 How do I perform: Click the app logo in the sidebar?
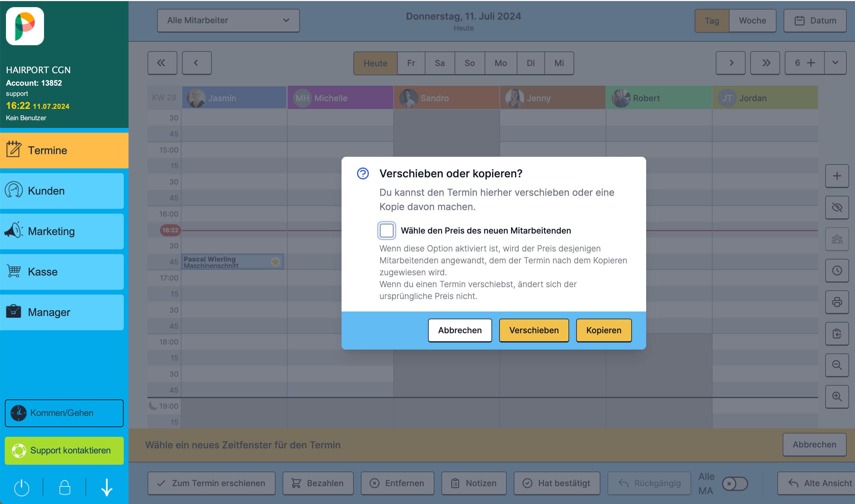point(25,26)
